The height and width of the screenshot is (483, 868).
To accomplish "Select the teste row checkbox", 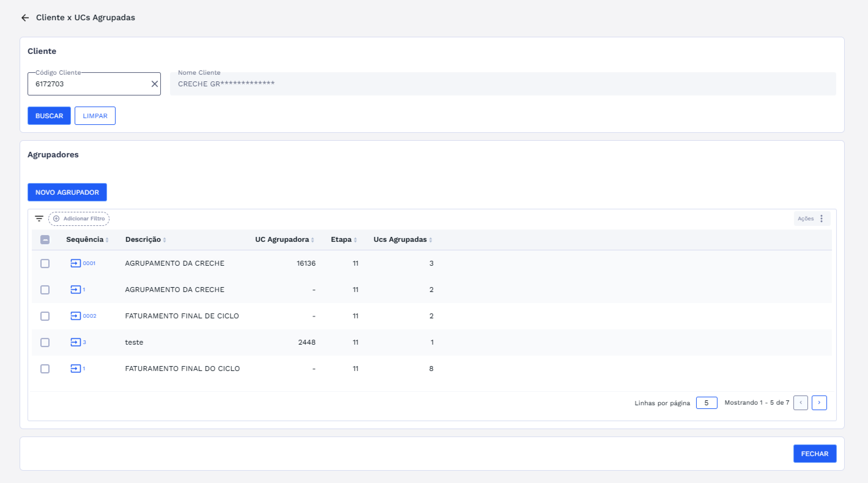I will tap(45, 342).
